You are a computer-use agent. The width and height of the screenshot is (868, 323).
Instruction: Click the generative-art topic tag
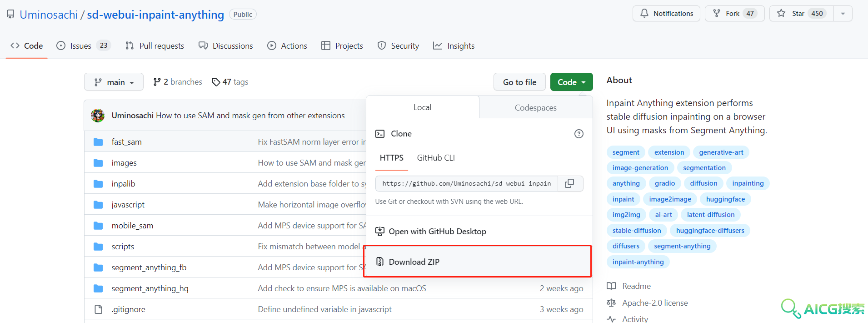[x=721, y=152]
